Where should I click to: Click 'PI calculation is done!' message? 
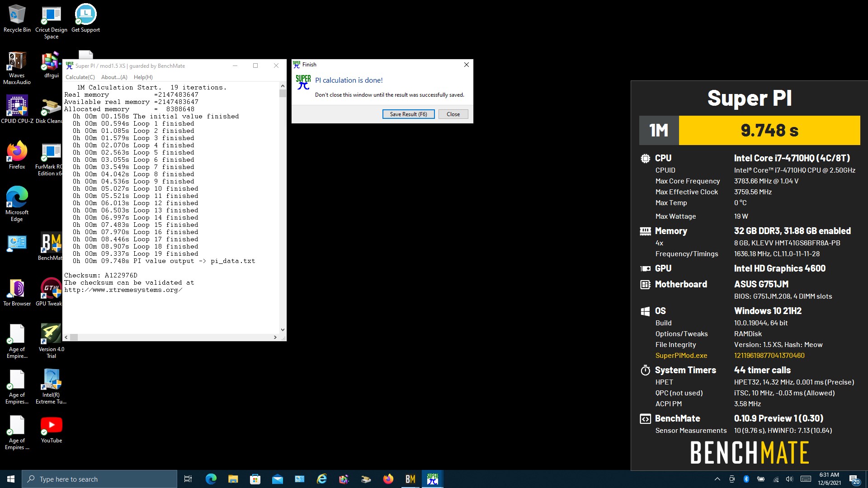pos(349,80)
